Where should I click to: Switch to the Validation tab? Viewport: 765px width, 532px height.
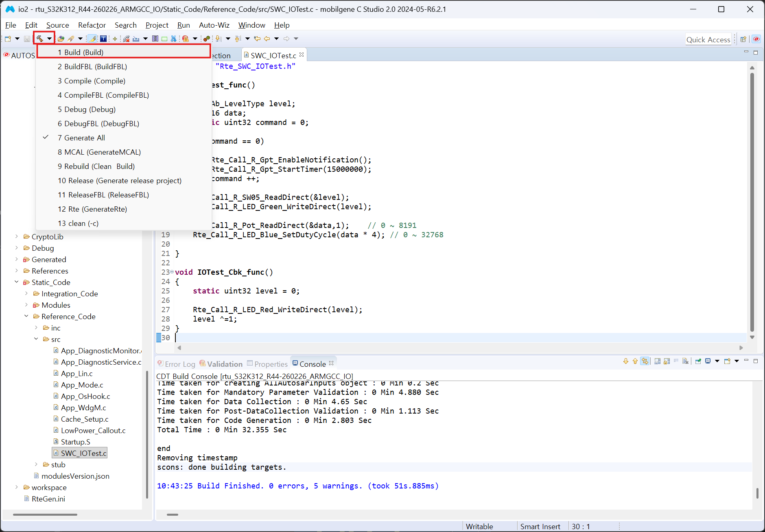(221, 364)
